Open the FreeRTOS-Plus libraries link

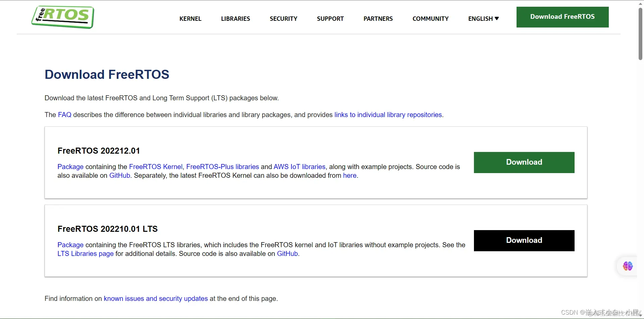pyautogui.click(x=223, y=167)
